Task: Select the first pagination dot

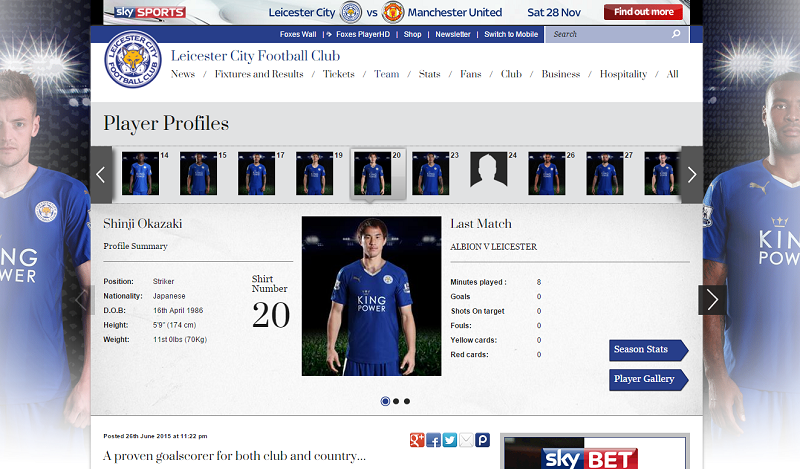Action: (385, 401)
